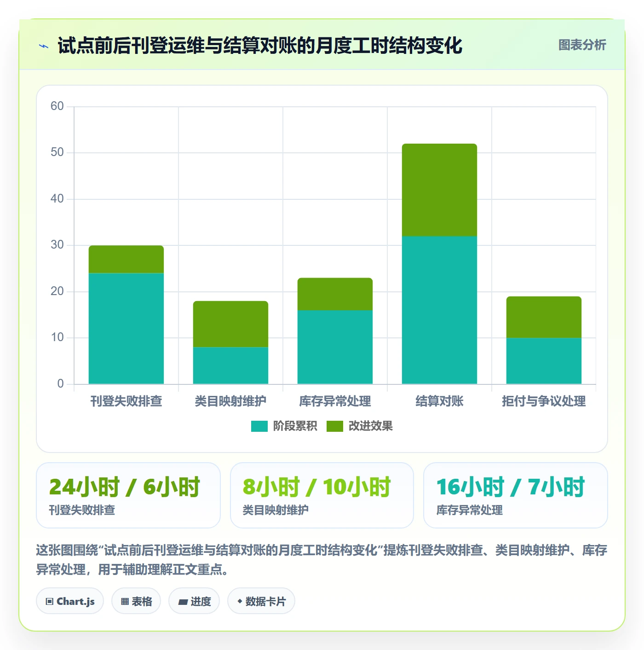Click the green bar segment for 拒付与争议处理
Image resolution: width=644 pixels, height=650 pixels.
pyautogui.click(x=544, y=317)
